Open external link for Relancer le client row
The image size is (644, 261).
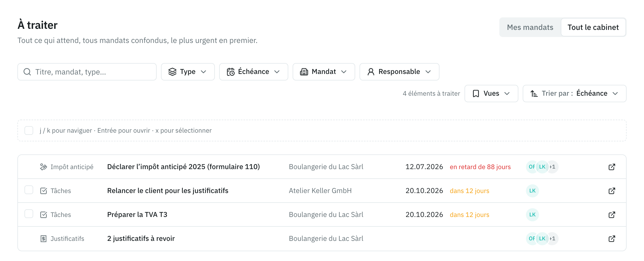click(612, 191)
